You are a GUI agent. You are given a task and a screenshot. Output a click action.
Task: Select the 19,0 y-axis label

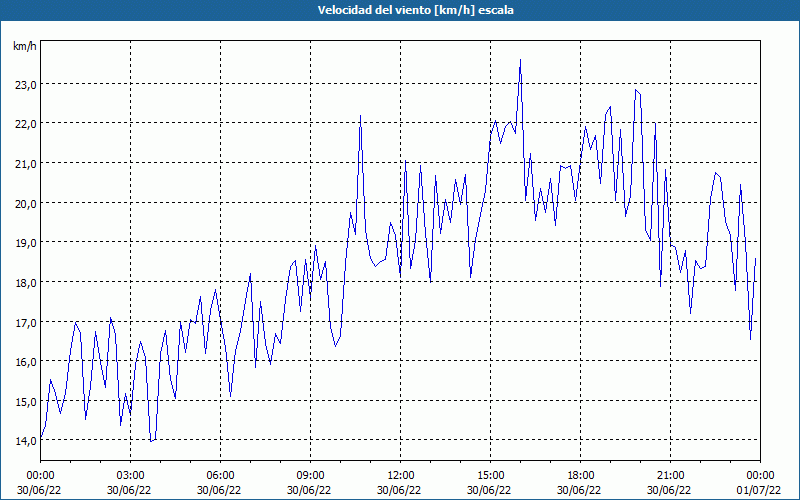(x=26, y=243)
